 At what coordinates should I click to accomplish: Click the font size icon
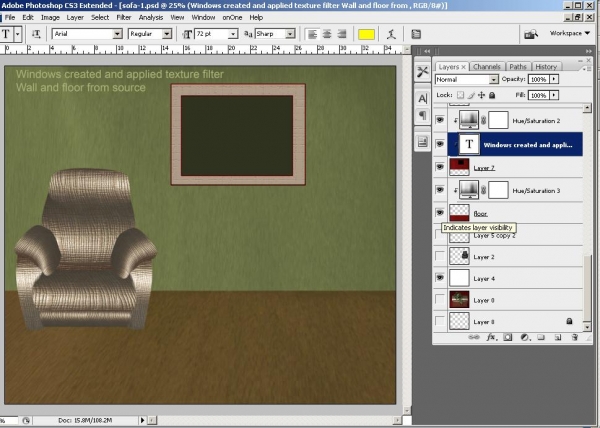187,34
